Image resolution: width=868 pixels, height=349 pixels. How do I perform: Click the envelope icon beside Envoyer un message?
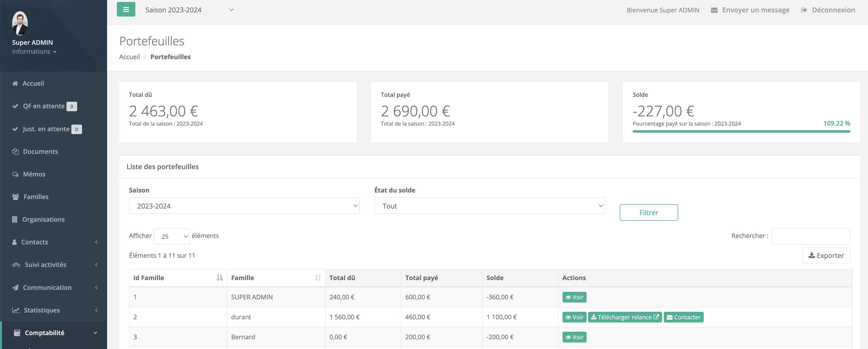(x=714, y=10)
